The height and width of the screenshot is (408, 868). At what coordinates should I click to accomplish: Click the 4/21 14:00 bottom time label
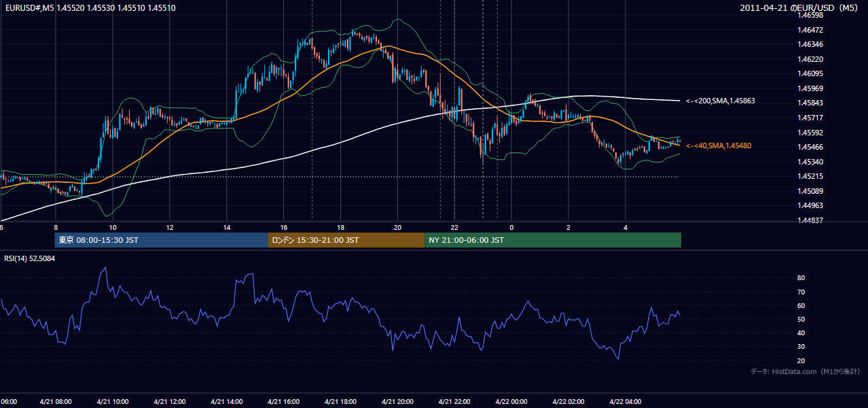(227, 401)
